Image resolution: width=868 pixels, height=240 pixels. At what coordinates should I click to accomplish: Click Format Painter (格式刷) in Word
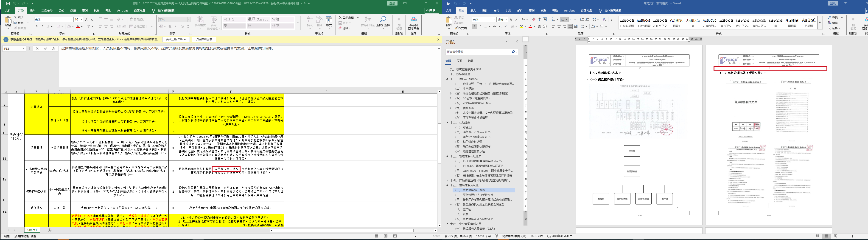[460, 28]
